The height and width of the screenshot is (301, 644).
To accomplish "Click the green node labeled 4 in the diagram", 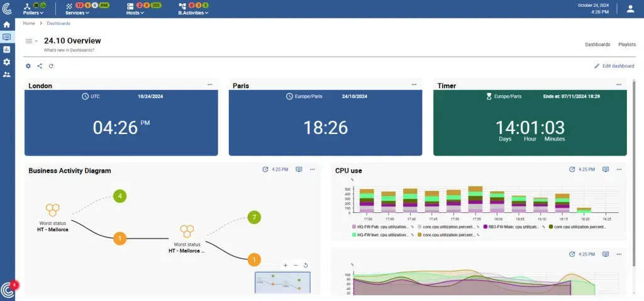I will coord(120,196).
